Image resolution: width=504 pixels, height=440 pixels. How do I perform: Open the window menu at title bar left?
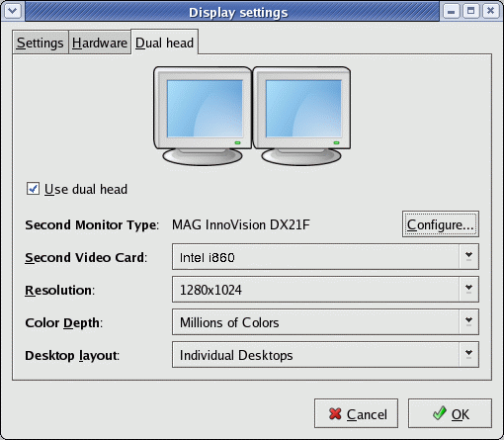pos(13,11)
